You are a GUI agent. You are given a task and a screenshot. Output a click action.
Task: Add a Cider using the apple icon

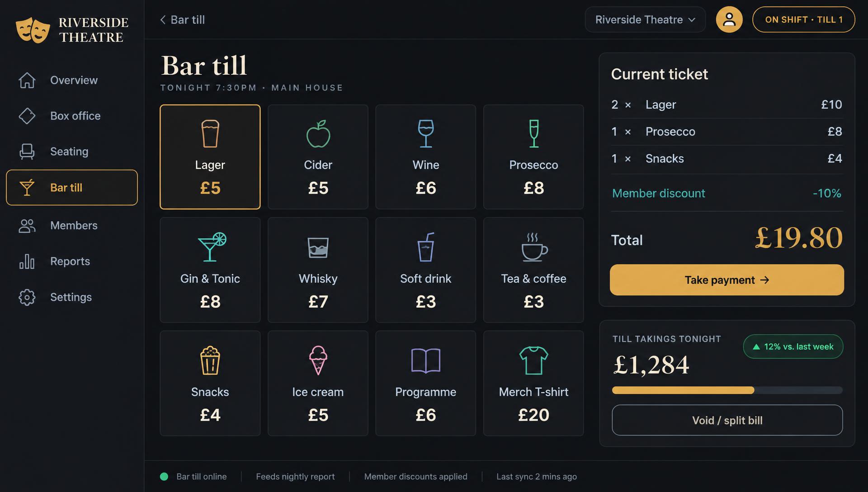318,133
